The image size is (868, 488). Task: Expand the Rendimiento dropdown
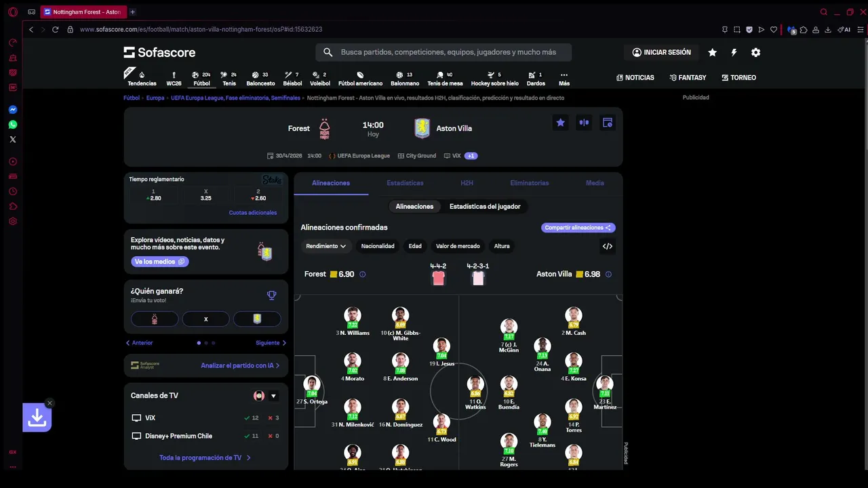point(326,246)
